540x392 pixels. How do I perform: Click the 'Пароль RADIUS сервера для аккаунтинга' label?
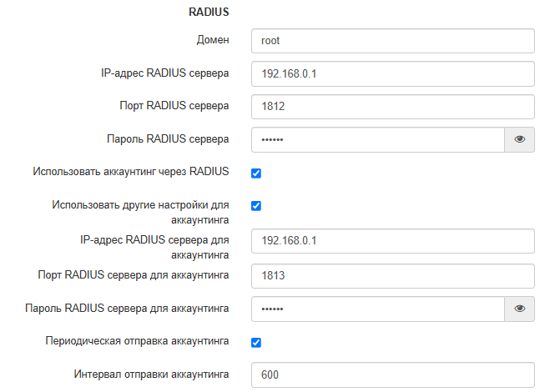click(127, 309)
